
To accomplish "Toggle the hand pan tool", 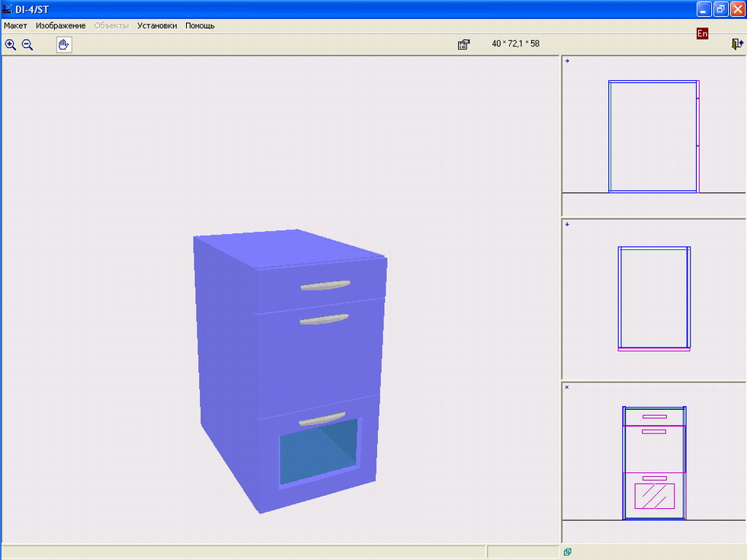I will (64, 45).
